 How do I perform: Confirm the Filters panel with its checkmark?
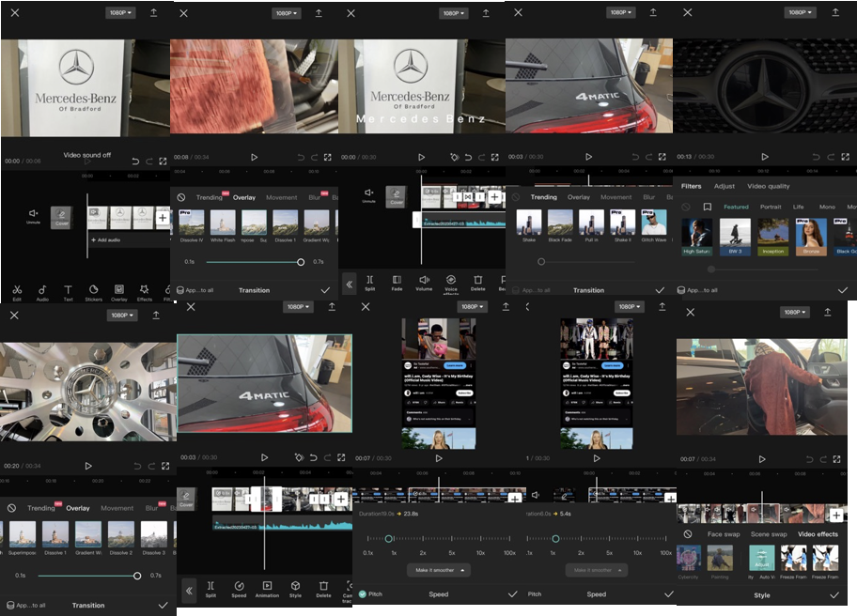point(843,290)
